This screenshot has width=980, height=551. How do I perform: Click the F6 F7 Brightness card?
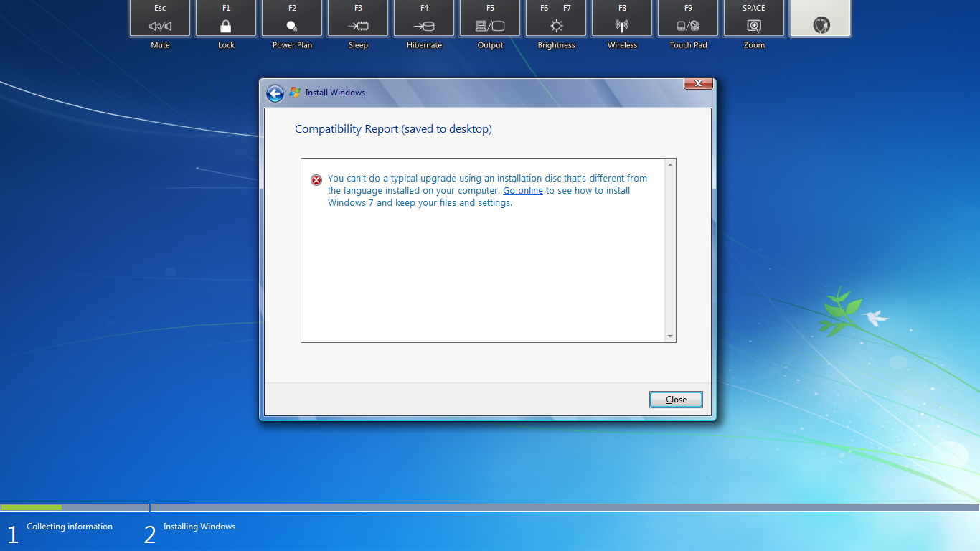tap(556, 19)
